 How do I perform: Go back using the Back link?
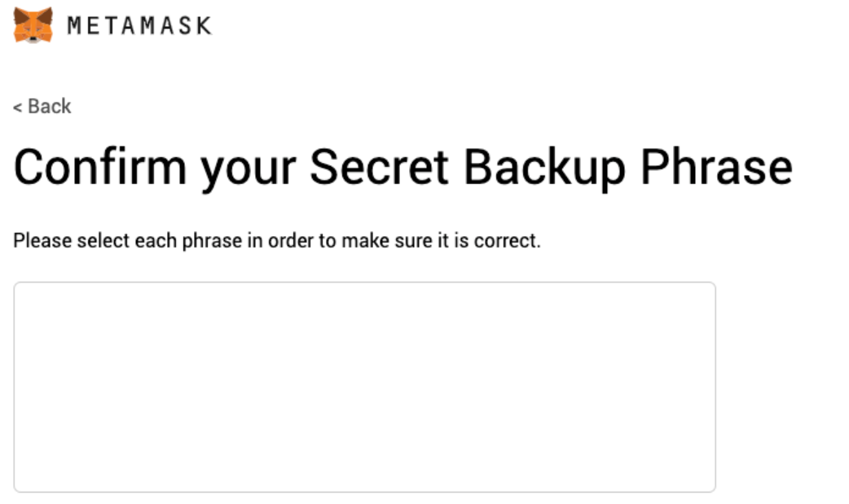coord(42,106)
